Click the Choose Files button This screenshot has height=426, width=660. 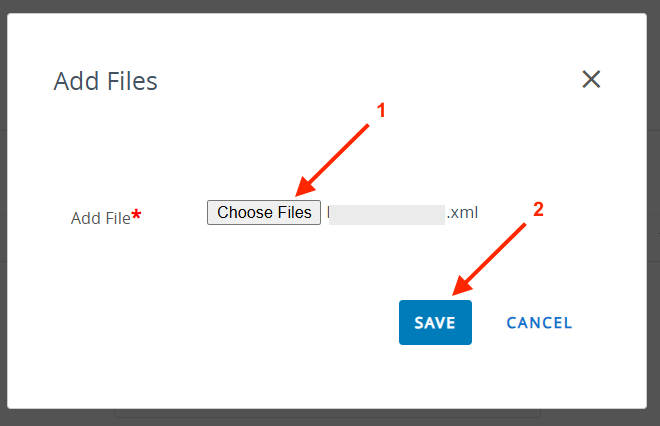tap(264, 212)
